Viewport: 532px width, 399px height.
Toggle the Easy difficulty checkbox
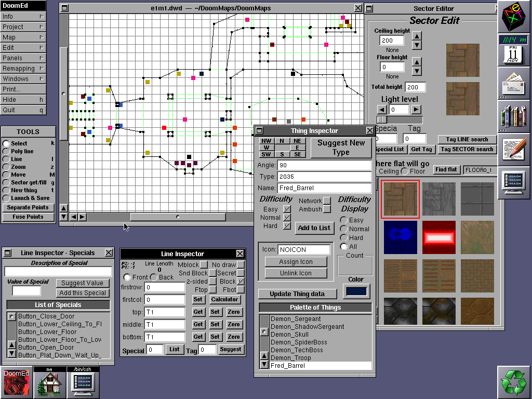287,209
